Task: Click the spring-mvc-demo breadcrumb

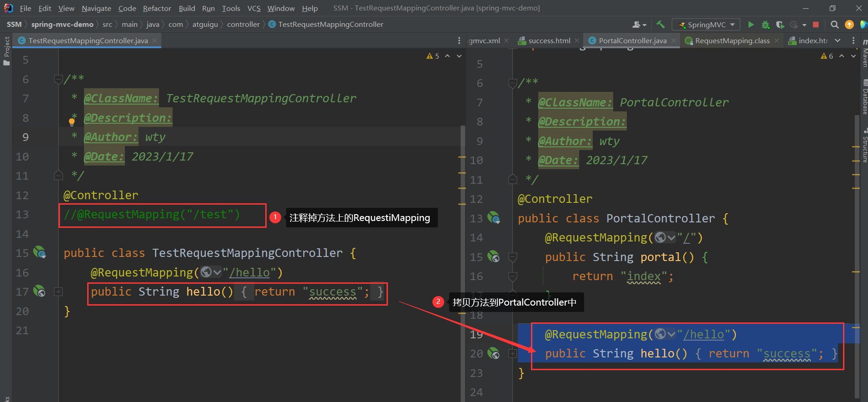Action: click(62, 24)
